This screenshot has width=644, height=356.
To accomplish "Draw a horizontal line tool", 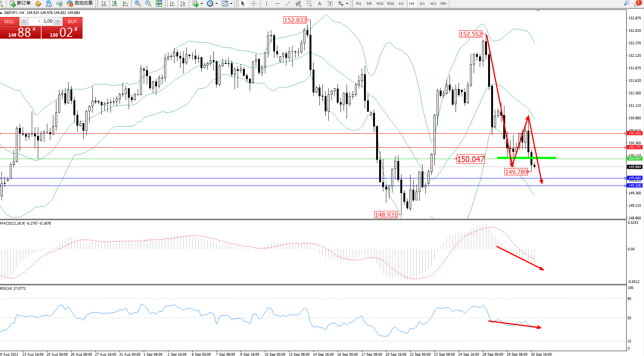I will click(277, 3).
